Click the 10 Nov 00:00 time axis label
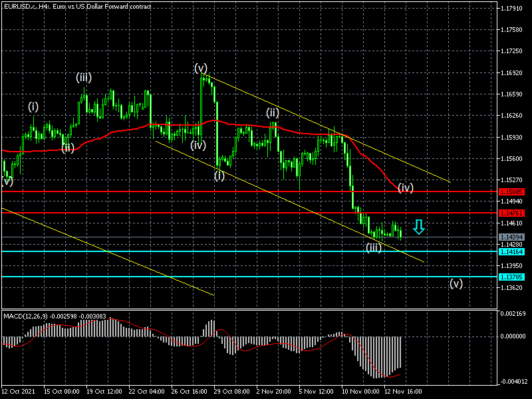 click(x=358, y=392)
